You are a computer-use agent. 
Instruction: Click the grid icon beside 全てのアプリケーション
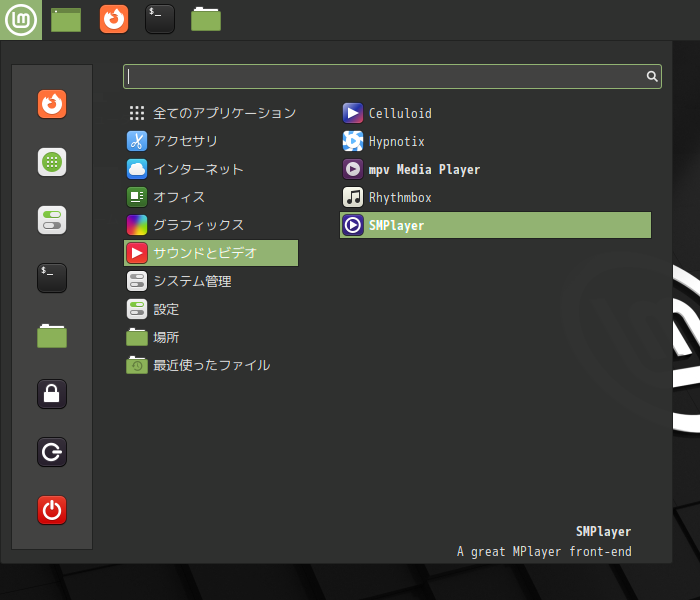pos(137,113)
